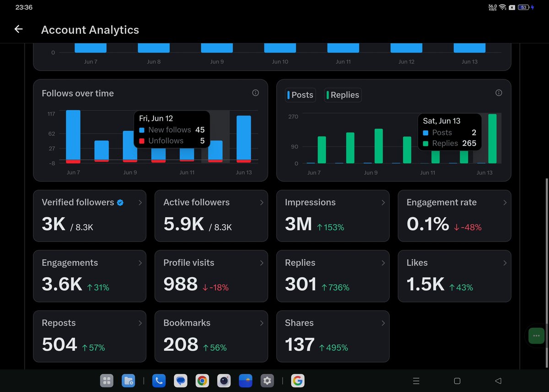549x392 pixels.
Task: Click the Replies 265 tooltip row
Action: pyautogui.click(x=450, y=143)
